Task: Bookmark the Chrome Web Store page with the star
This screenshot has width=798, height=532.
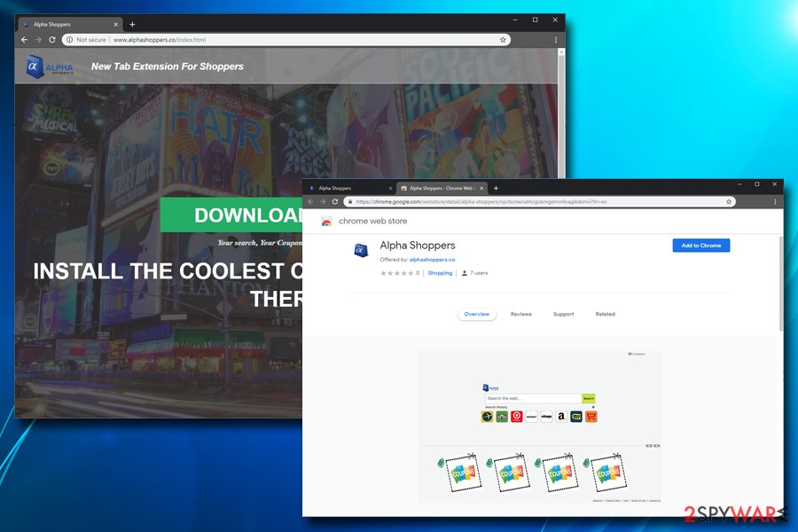Action: (x=729, y=201)
